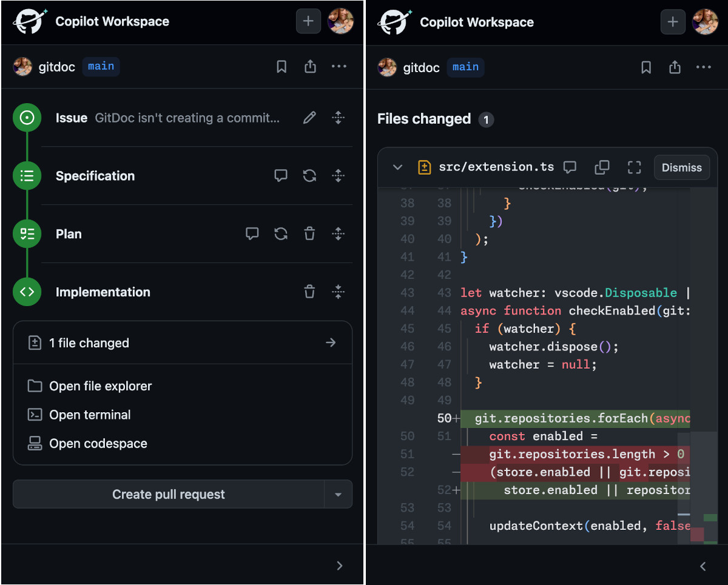
Task: Collapse the src/extension.ts file chevron
Action: click(x=397, y=167)
